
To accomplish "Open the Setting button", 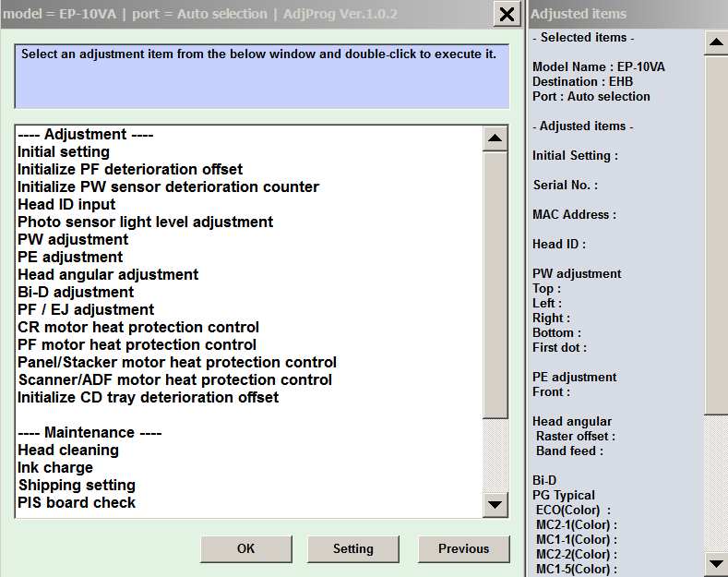I will (x=352, y=548).
